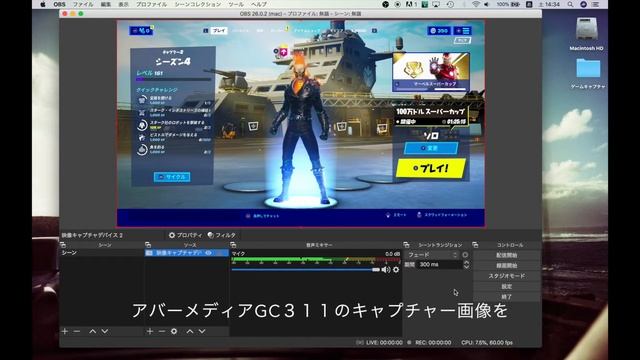
Task: Click 配信開始 to start streaming
Action: (x=507, y=255)
